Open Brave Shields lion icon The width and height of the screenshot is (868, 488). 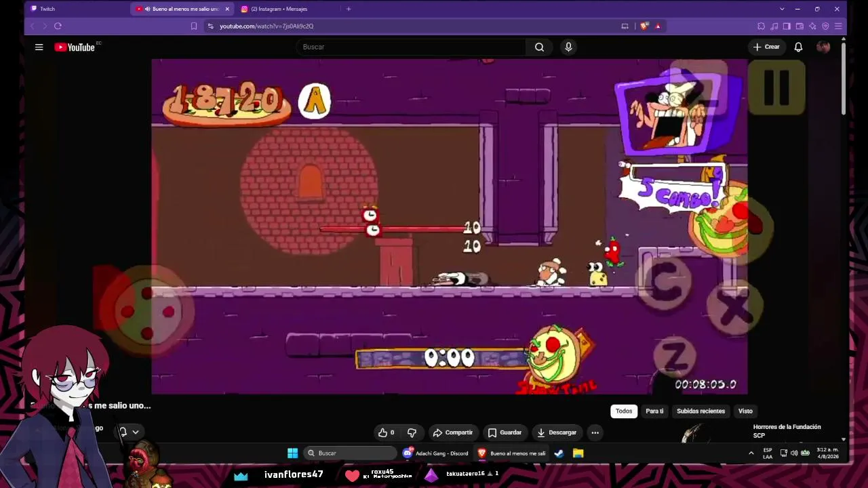(x=644, y=26)
